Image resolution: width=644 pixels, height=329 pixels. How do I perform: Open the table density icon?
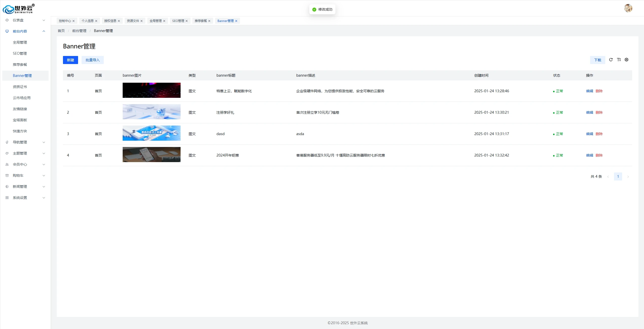pyautogui.click(x=619, y=60)
